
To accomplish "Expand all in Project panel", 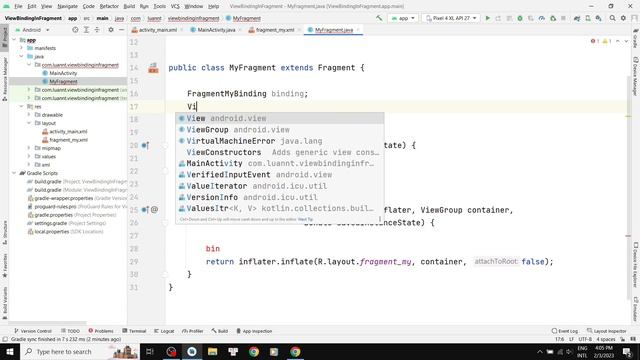I will tap(86, 30).
